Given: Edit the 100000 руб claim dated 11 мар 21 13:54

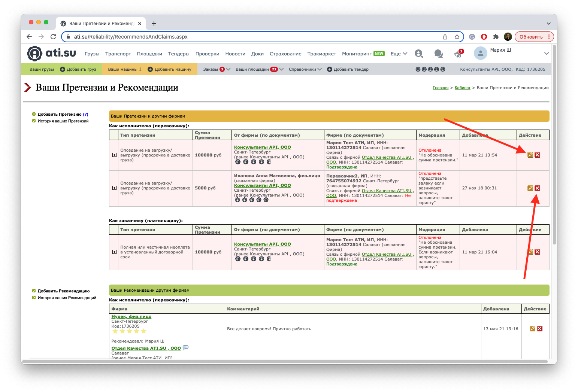Looking at the screenshot, I should tap(530, 155).
